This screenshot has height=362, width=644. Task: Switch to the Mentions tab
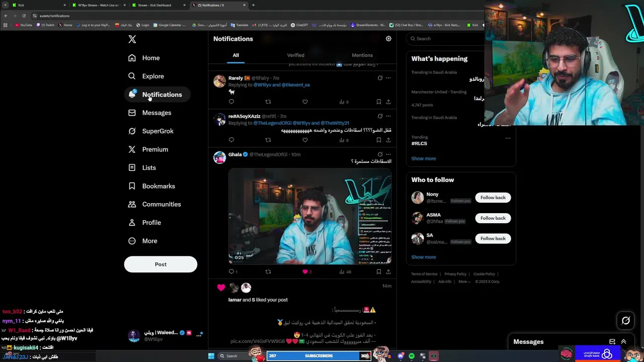362,55
